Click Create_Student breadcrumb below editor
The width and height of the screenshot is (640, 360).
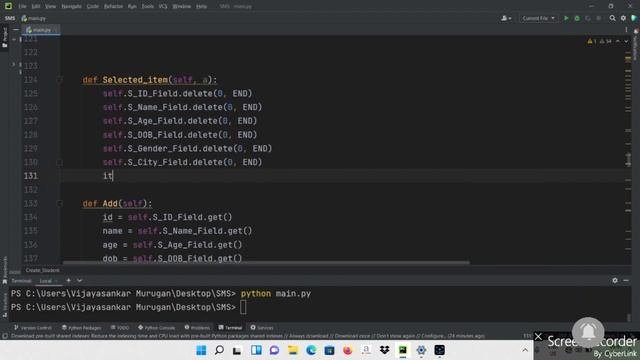click(42, 270)
